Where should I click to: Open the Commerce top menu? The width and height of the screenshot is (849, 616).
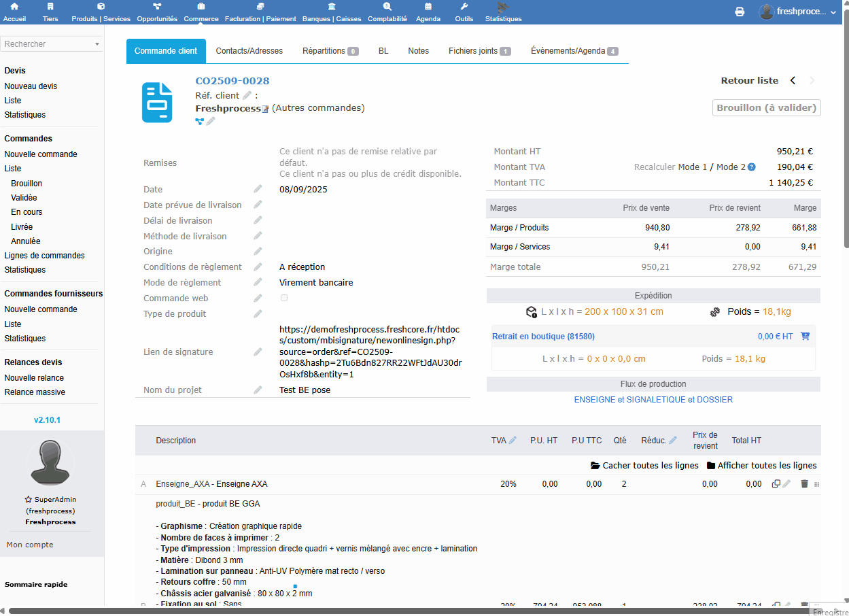click(x=201, y=12)
